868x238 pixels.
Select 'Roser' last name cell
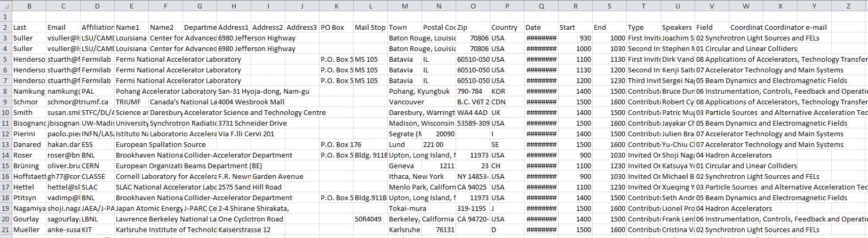point(29,155)
